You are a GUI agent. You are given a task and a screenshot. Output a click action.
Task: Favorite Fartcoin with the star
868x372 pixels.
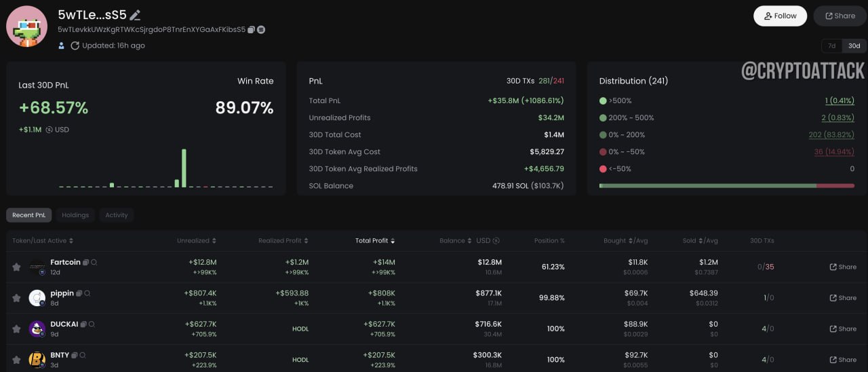[16, 267]
